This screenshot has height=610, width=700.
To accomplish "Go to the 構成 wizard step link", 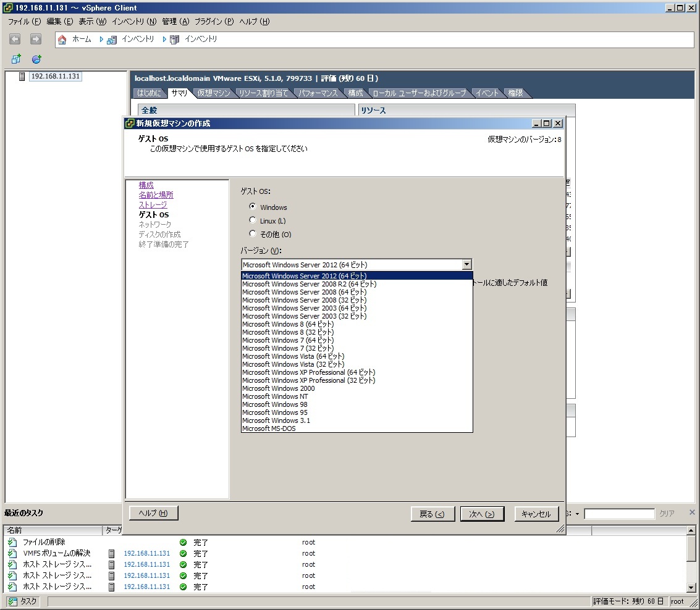I will point(146,185).
